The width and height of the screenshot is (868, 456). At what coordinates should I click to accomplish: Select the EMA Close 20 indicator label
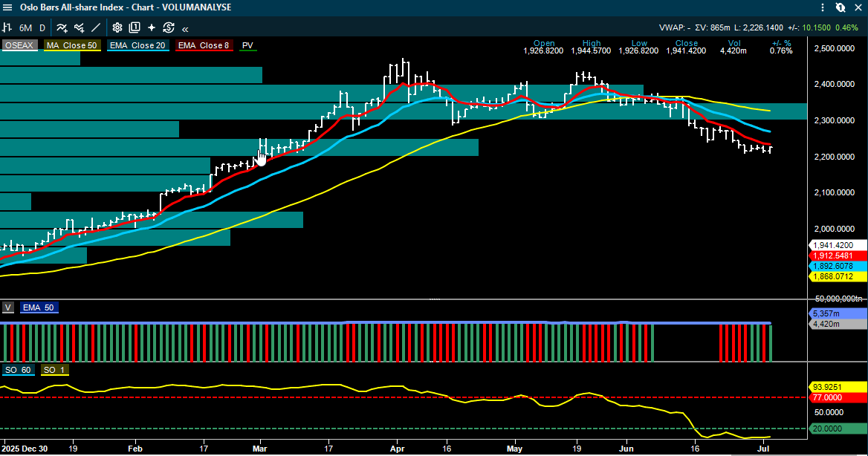point(137,45)
